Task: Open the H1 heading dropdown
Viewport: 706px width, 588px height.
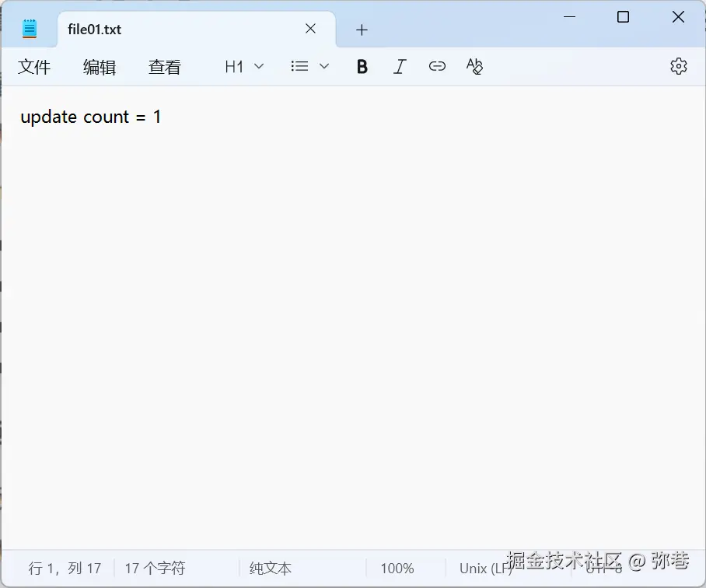Action: click(x=244, y=67)
